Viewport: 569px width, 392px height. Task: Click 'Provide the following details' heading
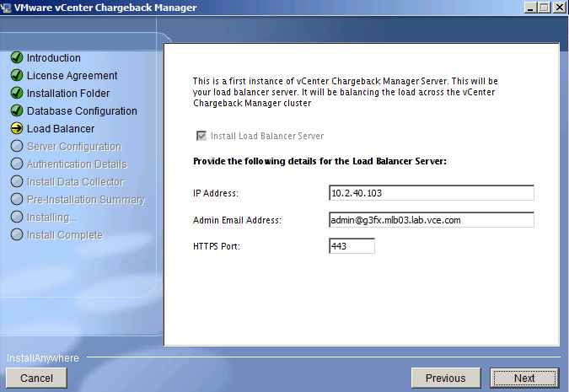pos(319,161)
